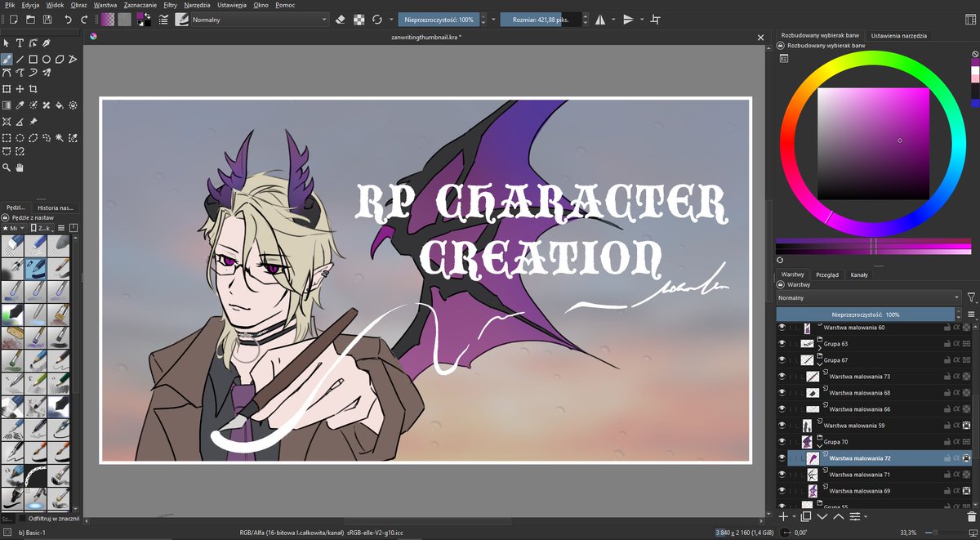This screenshot has width=980, height=540.
Task: Select the Zoom magnifier tool
Action: [7, 167]
